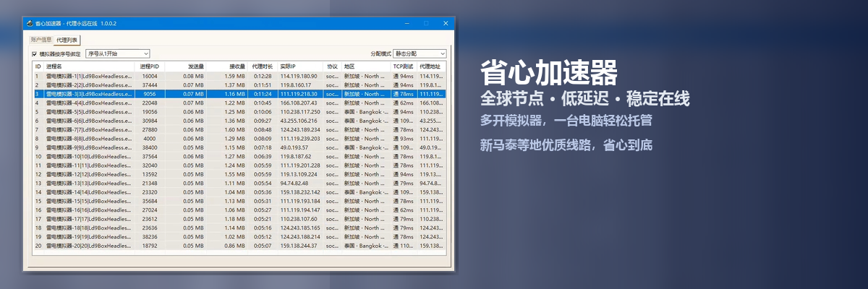Select row 雷电模拟器-9|9|Ld9BoxHeadless
The width and height of the screenshot is (868, 289).
[x=239, y=147]
